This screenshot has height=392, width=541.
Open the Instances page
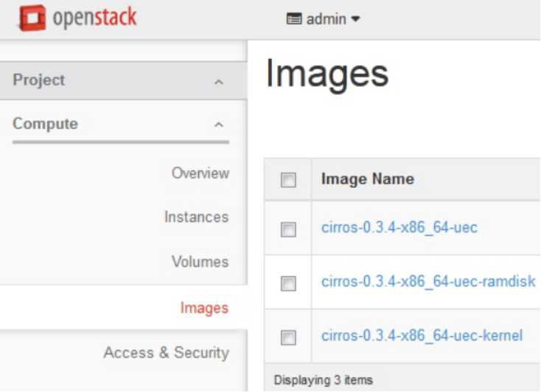click(x=197, y=217)
